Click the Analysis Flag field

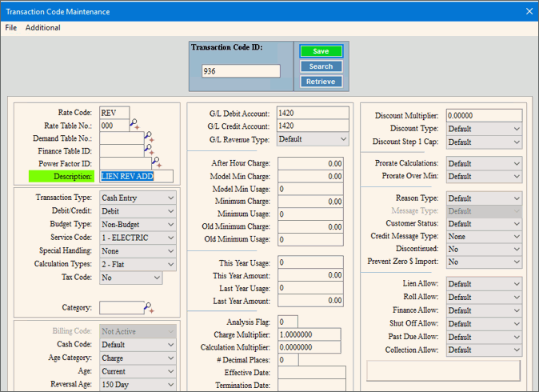[x=288, y=322]
